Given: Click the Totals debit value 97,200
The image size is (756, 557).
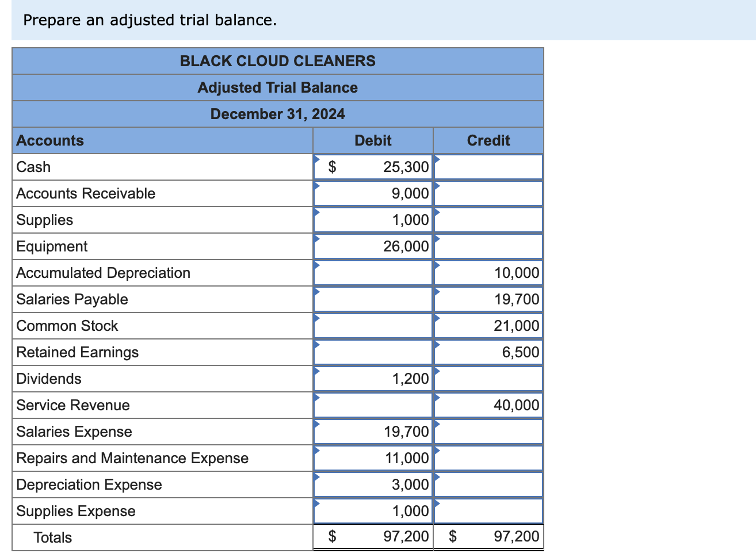Looking at the screenshot, I should click(406, 537).
